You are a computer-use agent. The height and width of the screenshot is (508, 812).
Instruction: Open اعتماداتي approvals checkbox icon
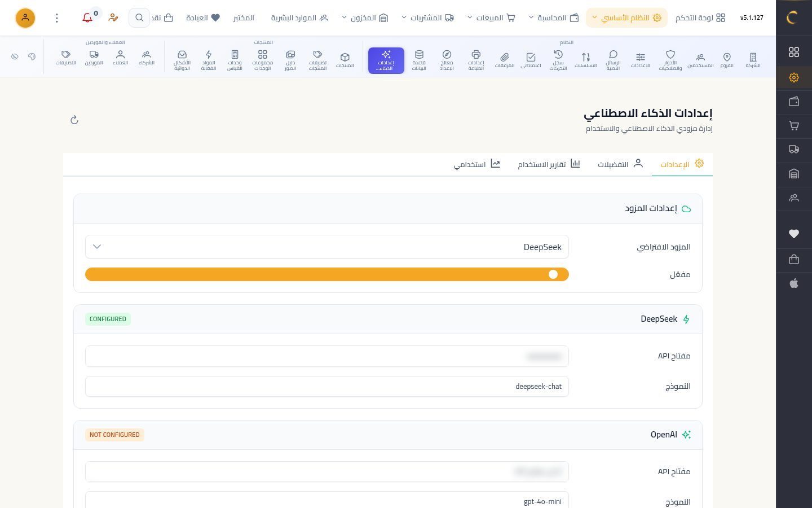(531, 60)
